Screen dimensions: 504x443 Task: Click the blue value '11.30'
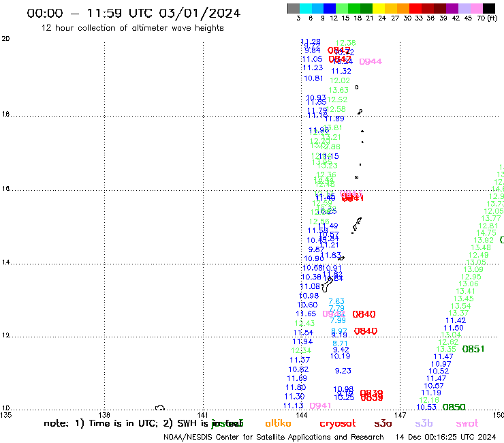[294, 397]
